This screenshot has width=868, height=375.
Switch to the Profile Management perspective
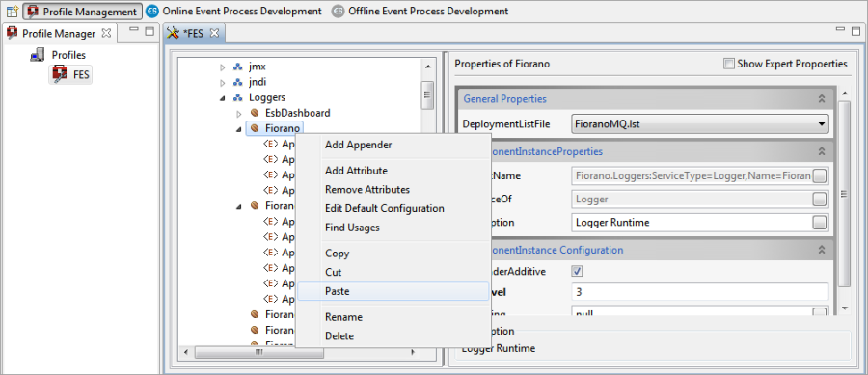(83, 11)
